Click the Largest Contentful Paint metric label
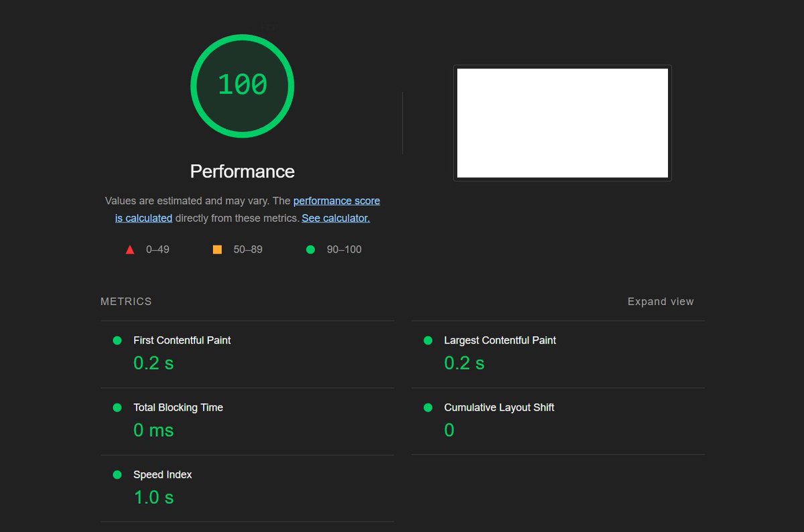804x532 pixels. pyautogui.click(x=500, y=340)
